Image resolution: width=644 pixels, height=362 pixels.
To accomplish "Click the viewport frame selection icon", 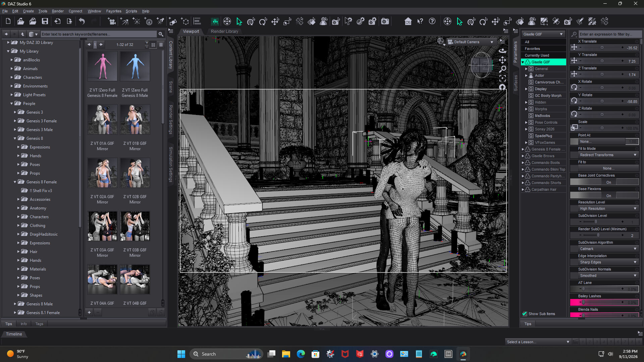I will 502,78.
